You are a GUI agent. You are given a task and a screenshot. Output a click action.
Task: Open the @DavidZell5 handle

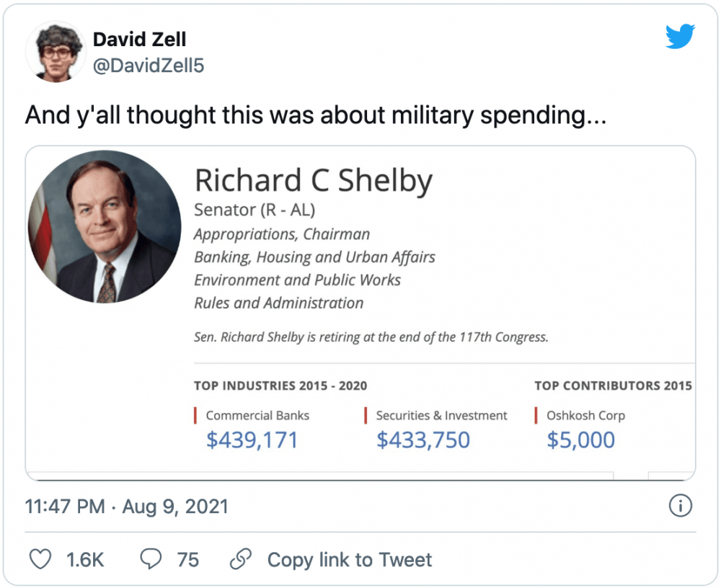point(149,66)
